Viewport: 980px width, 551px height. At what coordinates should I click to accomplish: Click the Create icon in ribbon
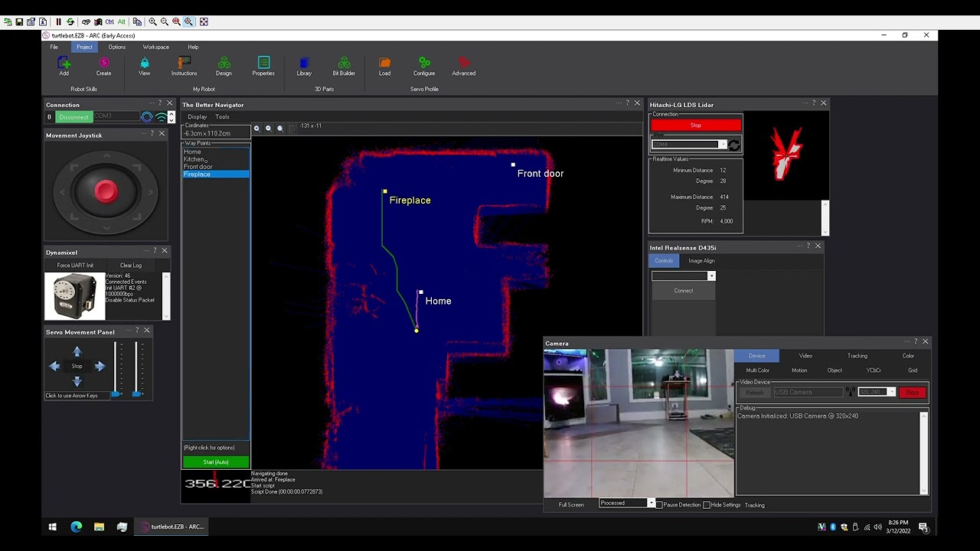(103, 63)
